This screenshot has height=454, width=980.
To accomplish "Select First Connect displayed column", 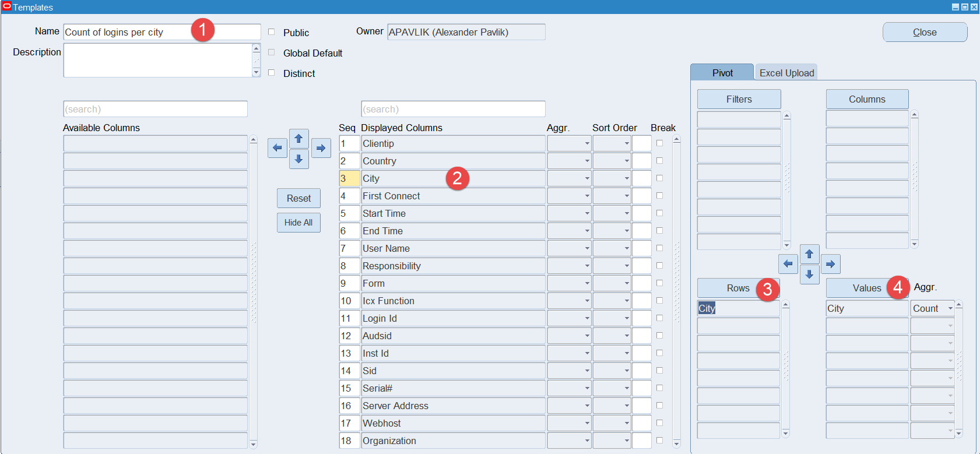I will pos(453,196).
